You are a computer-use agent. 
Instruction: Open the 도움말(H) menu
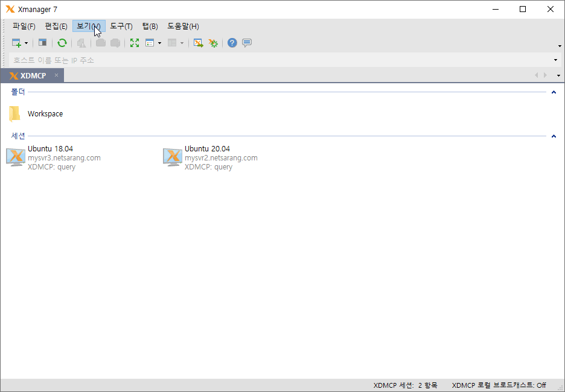click(x=183, y=27)
